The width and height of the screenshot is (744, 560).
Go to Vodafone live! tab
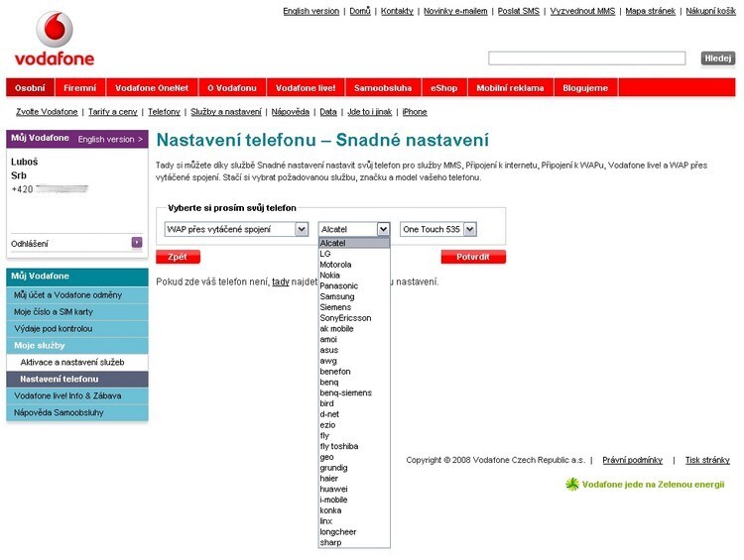click(x=306, y=88)
